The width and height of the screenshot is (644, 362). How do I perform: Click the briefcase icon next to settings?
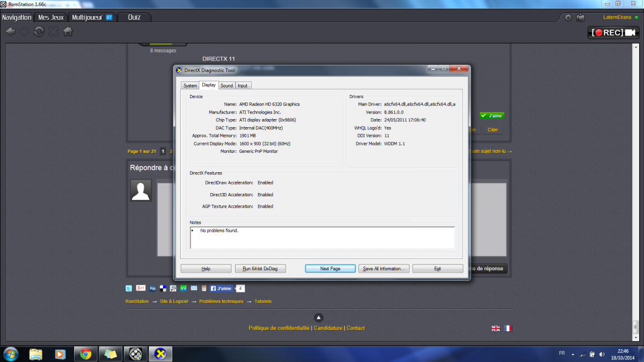580,18
